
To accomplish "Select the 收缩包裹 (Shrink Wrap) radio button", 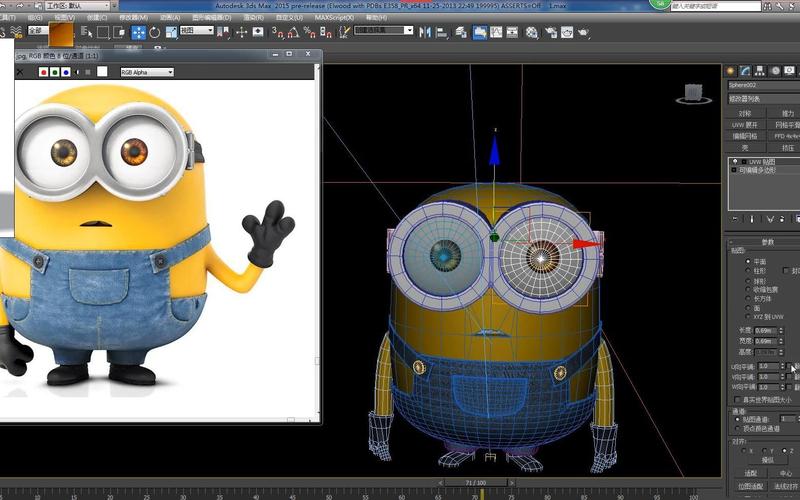I will coord(748,289).
